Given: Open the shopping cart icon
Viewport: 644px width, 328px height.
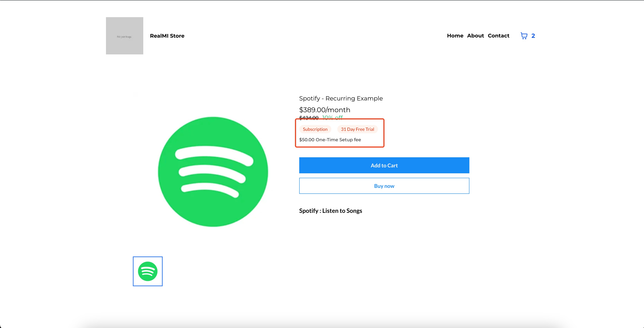Looking at the screenshot, I should click(x=524, y=36).
